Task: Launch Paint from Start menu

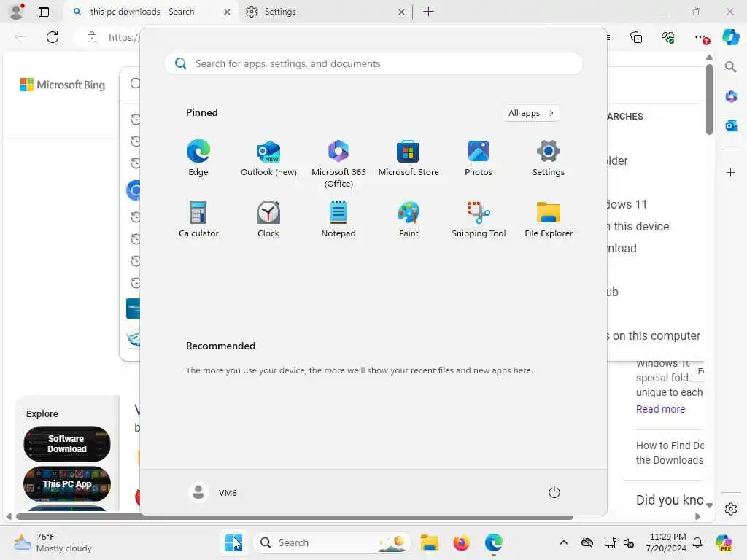Action: tap(409, 219)
